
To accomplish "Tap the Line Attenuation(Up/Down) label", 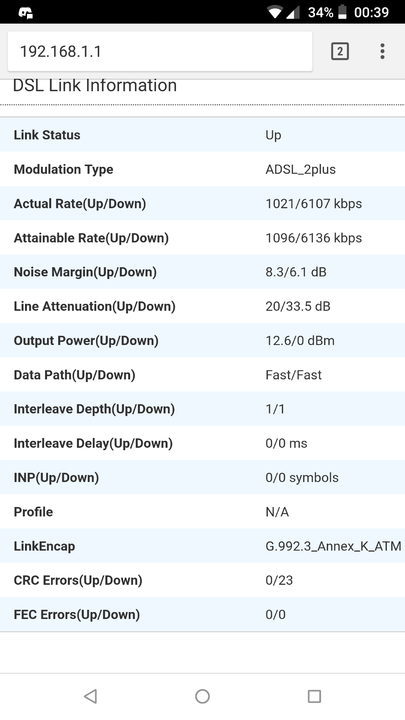I will click(95, 306).
